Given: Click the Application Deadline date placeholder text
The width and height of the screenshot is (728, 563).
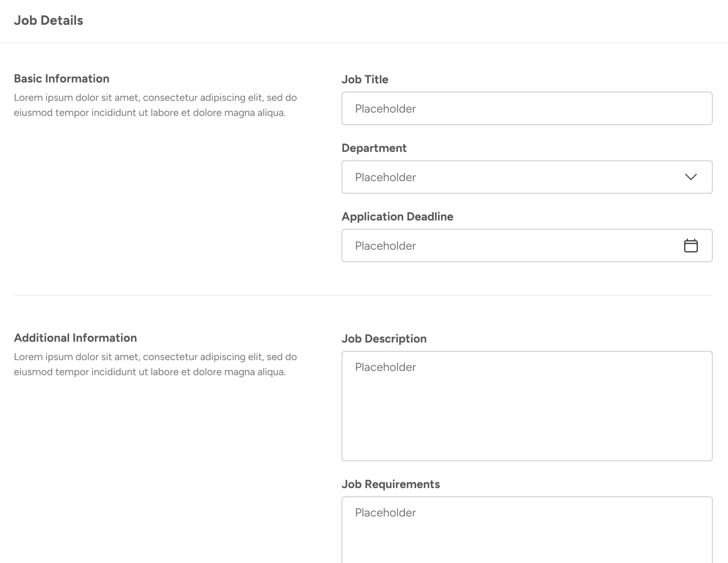Looking at the screenshot, I should 385,246.
